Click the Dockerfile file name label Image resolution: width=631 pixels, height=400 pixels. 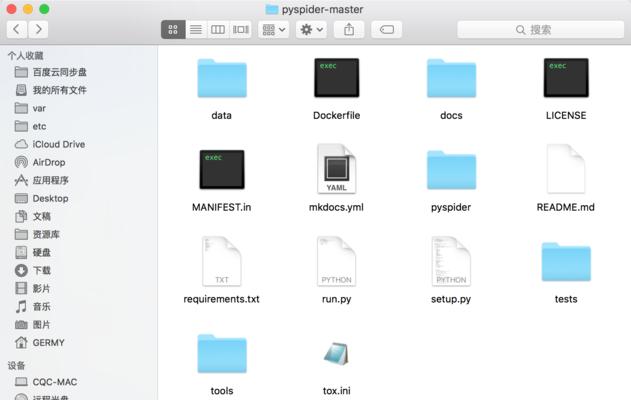(x=336, y=115)
